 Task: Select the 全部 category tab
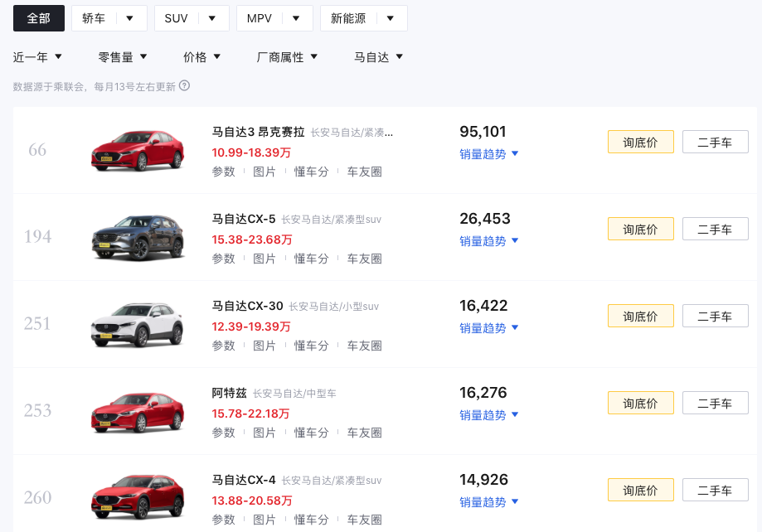[39, 18]
